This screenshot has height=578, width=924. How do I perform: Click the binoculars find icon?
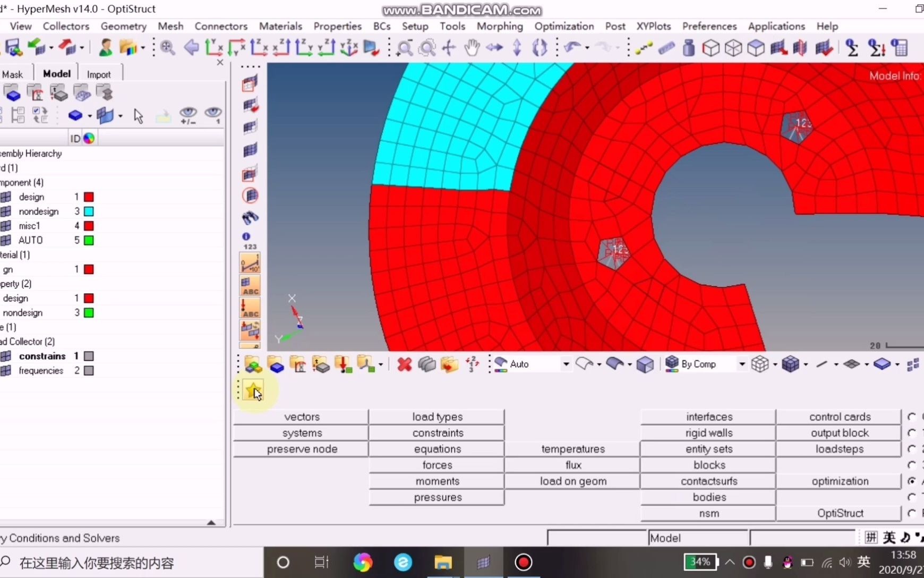[250, 217]
